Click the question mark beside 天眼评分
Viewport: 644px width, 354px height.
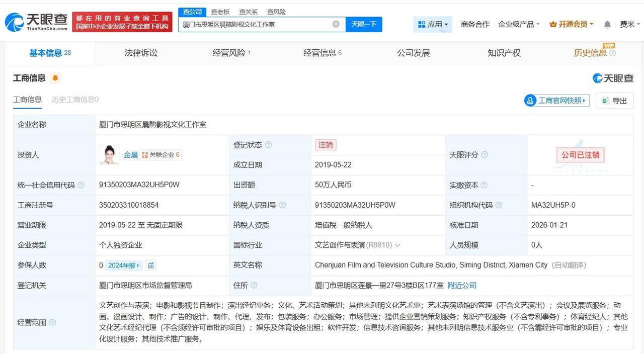[485, 154]
